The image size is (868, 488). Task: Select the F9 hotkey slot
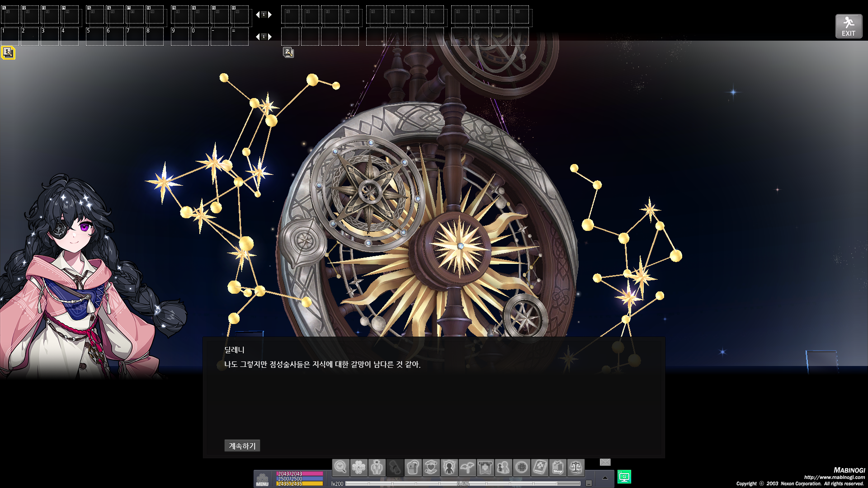click(180, 14)
